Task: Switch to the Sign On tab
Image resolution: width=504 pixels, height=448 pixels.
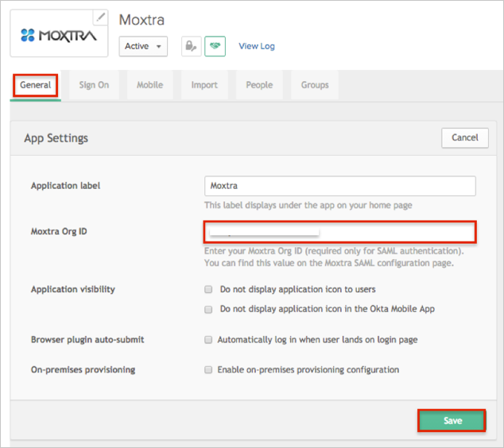Action: (x=94, y=85)
